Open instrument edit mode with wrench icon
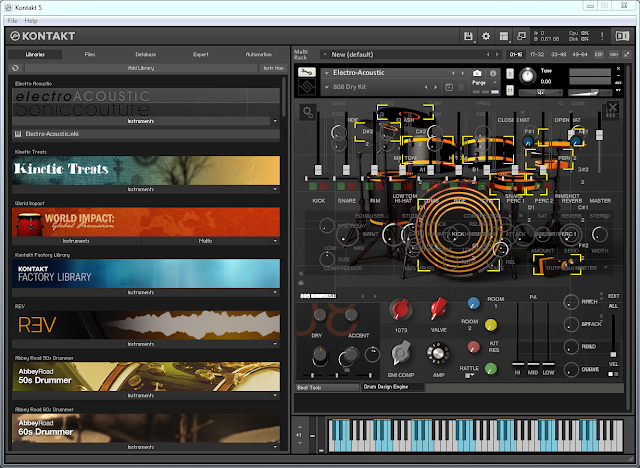640x468 pixels. [307, 72]
